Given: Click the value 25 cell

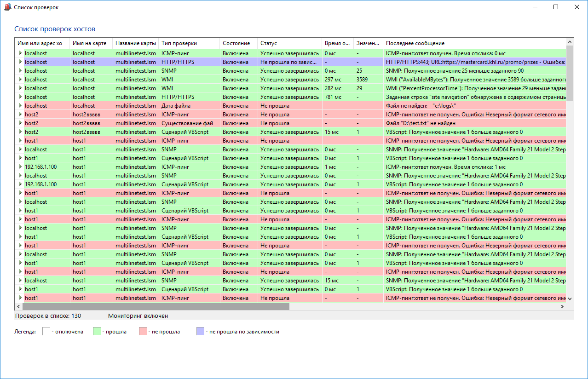Looking at the screenshot, I should click(368, 71).
